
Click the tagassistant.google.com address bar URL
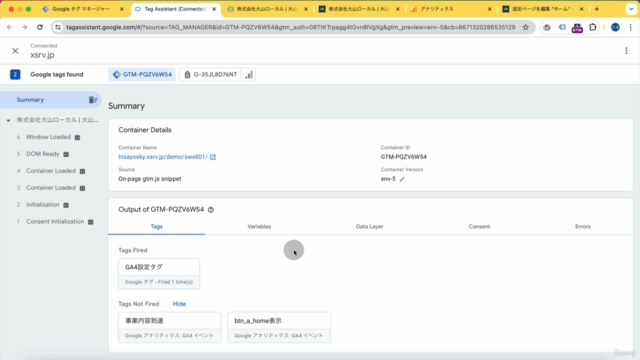coord(291,27)
